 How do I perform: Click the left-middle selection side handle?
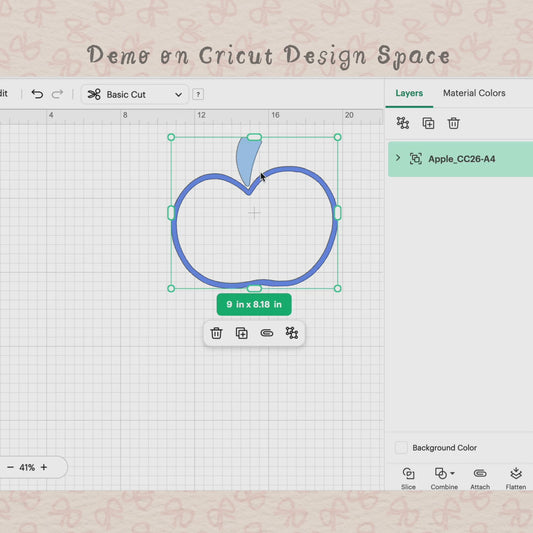[x=171, y=213]
